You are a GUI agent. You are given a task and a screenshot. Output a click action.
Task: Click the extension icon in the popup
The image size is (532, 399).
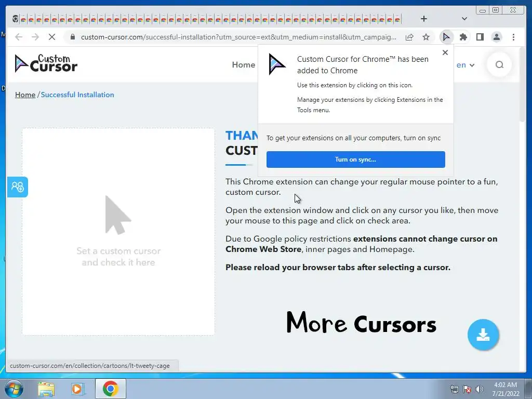(x=277, y=64)
